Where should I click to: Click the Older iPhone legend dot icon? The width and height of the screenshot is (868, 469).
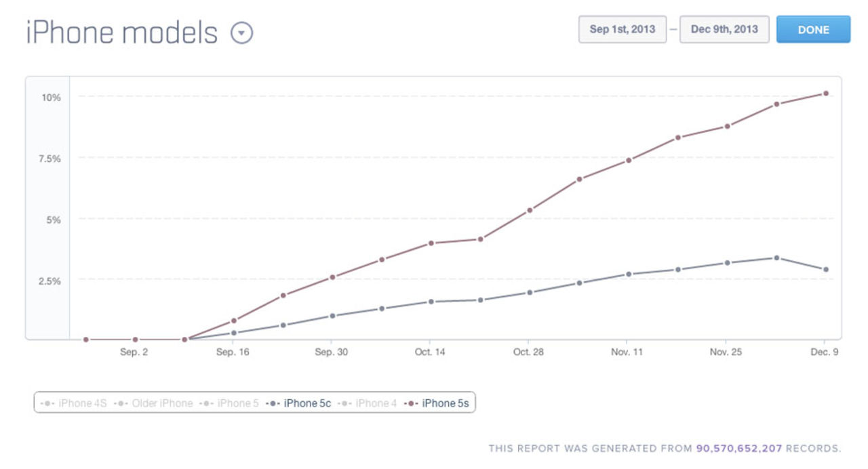119,403
